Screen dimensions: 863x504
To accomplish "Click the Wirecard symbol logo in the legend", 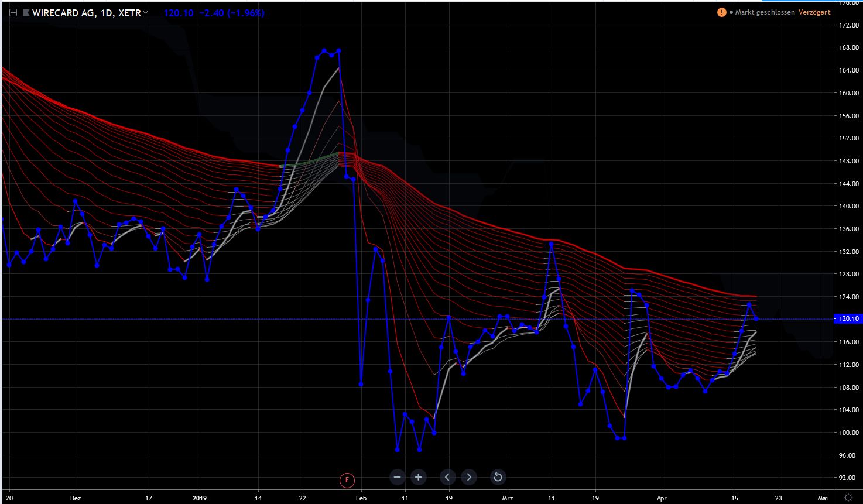I will click(x=25, y=12).
